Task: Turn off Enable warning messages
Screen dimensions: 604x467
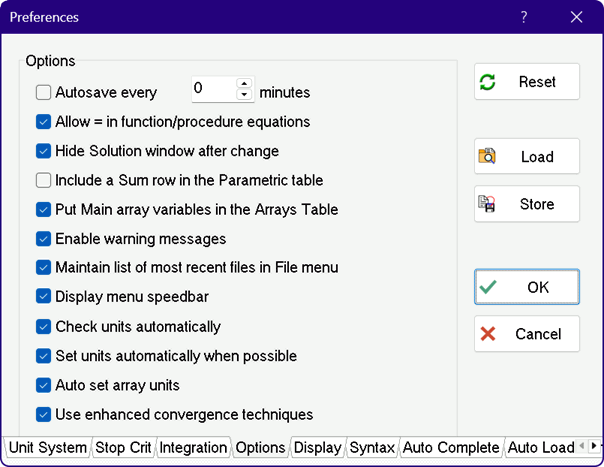Action: (43, 239)
